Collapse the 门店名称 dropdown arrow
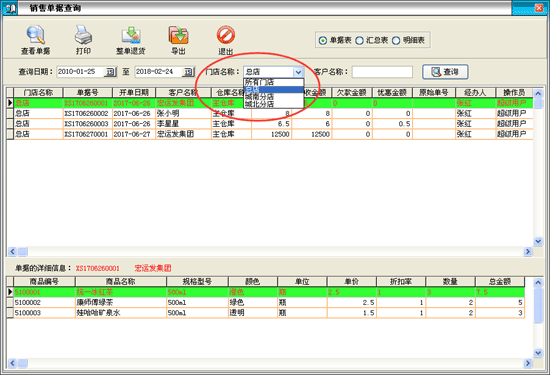Viewport: 550px width, 375px height. point(298,72)
